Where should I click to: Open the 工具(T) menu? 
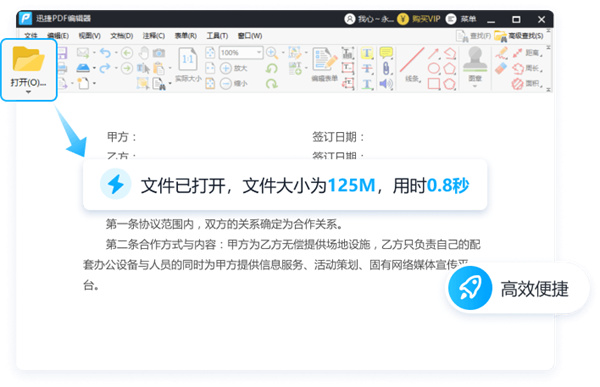[x=217, y=36]
